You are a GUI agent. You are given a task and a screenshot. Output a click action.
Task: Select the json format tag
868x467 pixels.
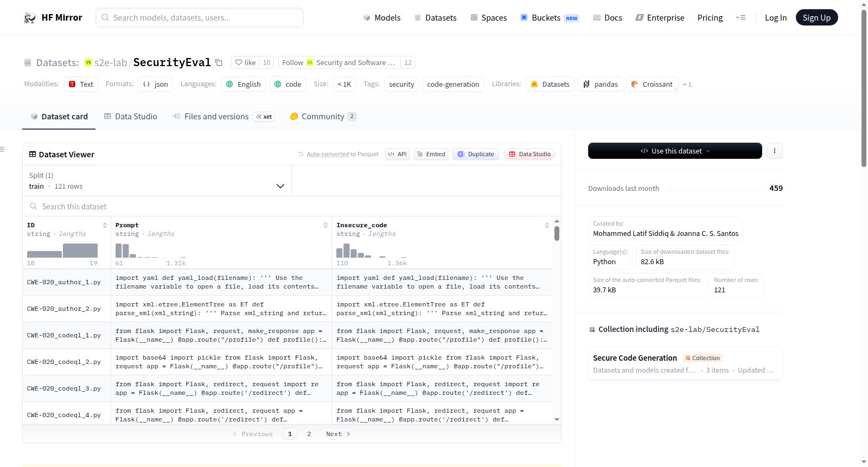click(x=155, y=84)
